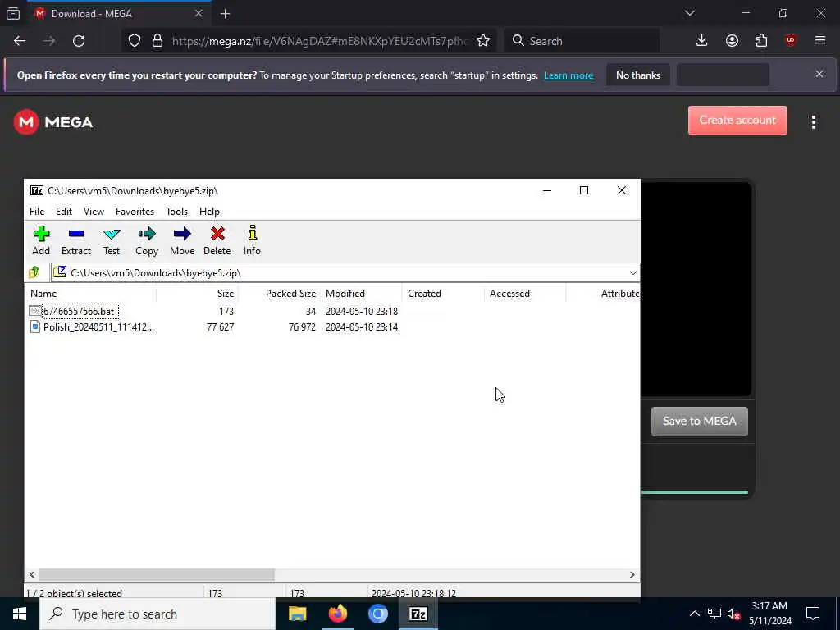Click the right arrow of horizontal scrollbar
This screenshot has width=840, height=630.
pos(632,574)
